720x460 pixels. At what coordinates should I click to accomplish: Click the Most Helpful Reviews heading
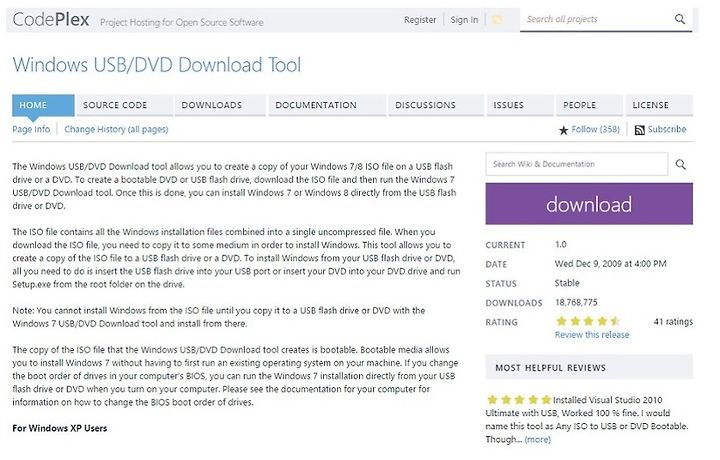(x=550, y=368)
